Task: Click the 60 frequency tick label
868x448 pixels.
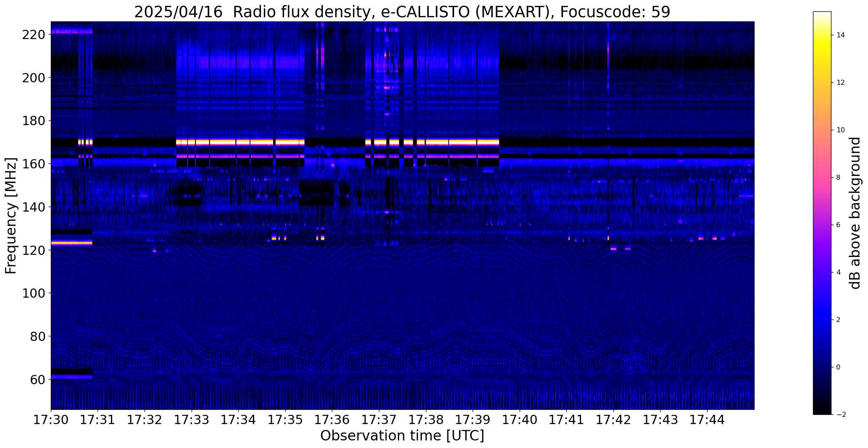Action: [37, 379]
